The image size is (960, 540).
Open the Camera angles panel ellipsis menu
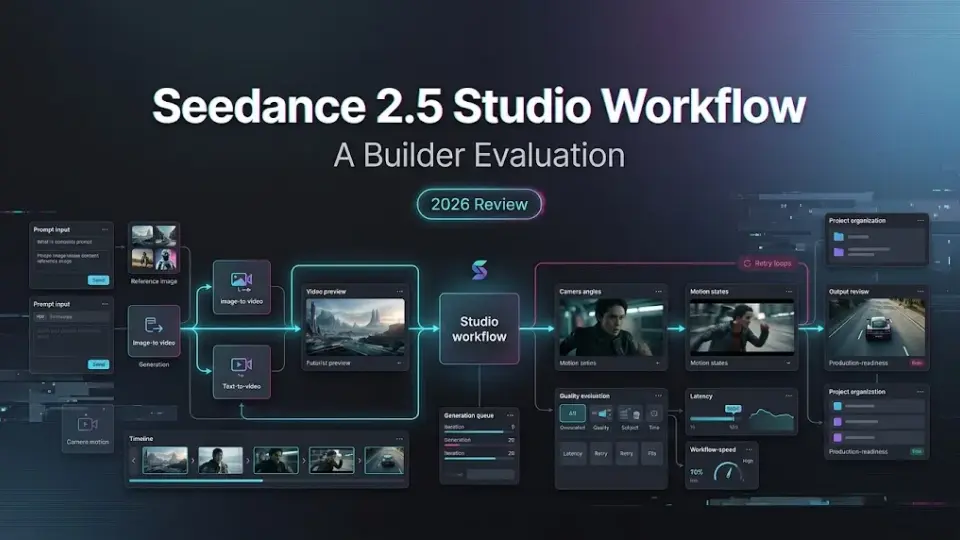[659, 292]
